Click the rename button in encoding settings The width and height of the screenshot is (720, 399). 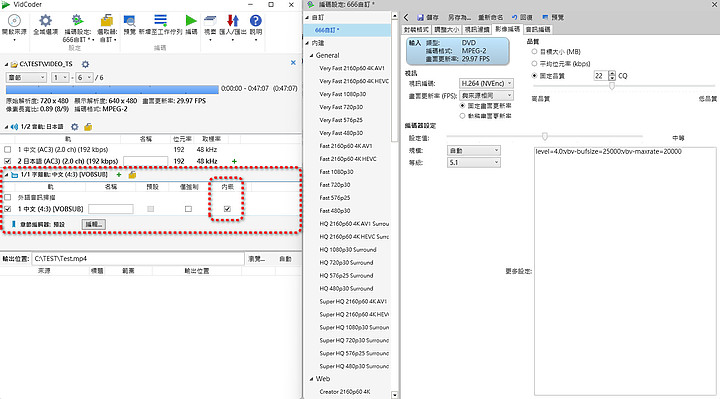point(490,17)
